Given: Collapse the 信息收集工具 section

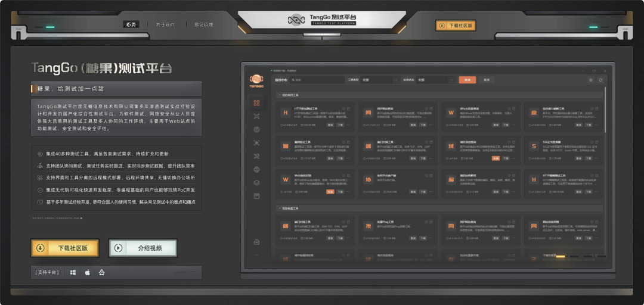Looking at the screenshot, I should (x=439, y=208).
